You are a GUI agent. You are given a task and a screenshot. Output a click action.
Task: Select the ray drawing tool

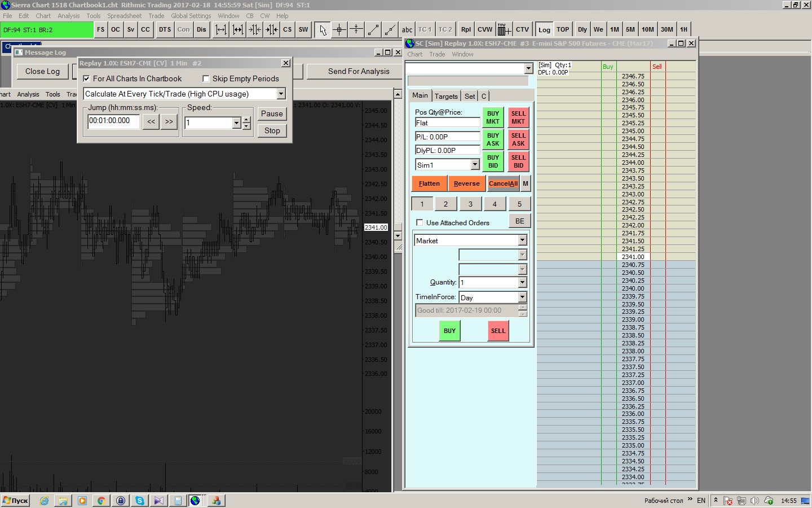[x=390, y=30]
